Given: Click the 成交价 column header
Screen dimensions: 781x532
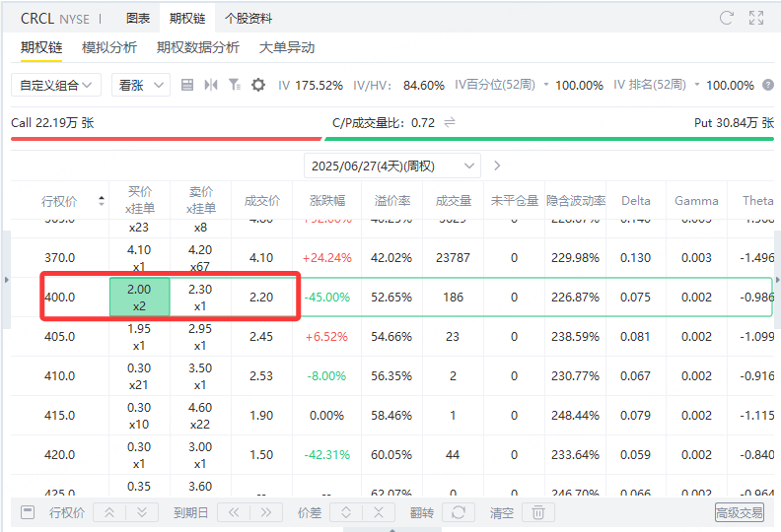Looking at the screenshot, I should click(x=262, y=201).
